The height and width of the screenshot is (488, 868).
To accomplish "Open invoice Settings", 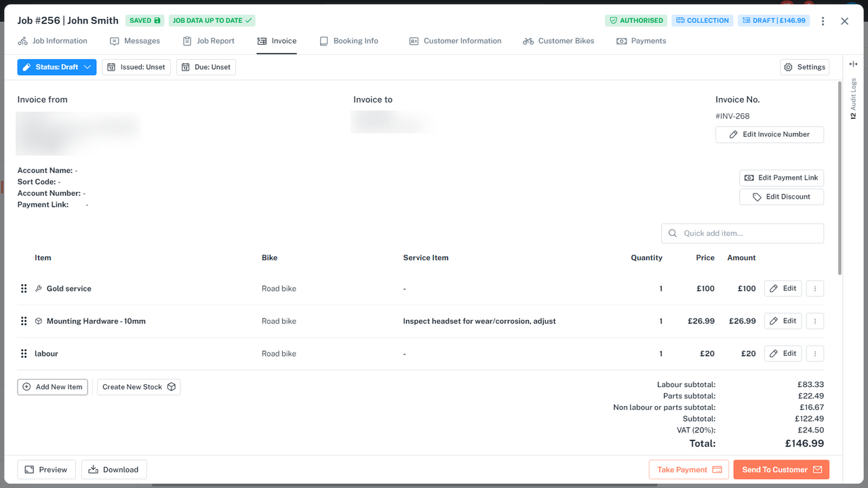I will 804,67.
